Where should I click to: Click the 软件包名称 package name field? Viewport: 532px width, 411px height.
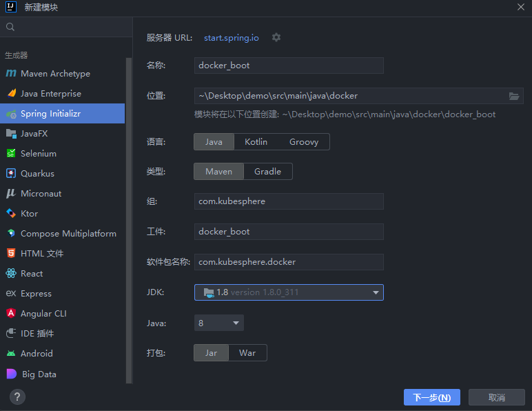click(x=289, y=262)
